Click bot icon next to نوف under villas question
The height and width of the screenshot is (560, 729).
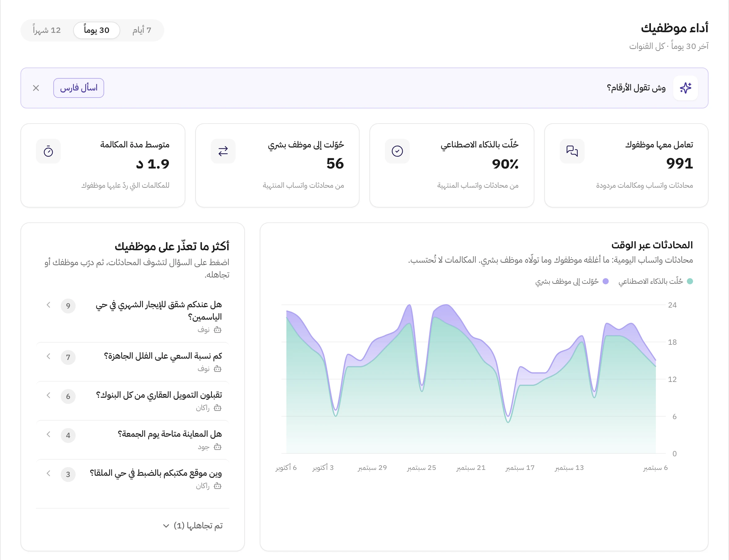coord(218,369)
